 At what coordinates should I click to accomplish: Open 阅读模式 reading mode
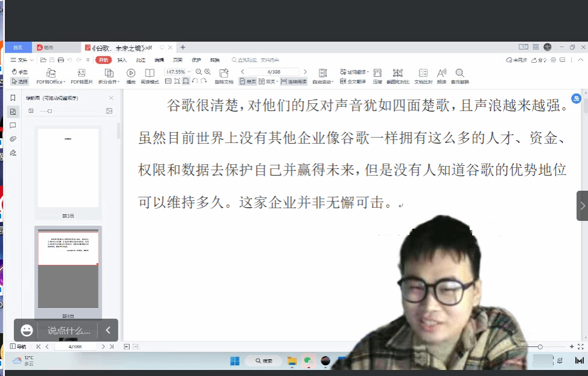coord(150,72)
